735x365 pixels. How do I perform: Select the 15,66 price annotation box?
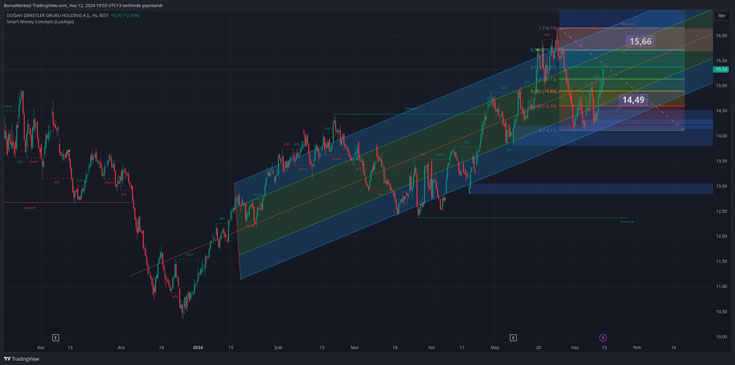pos(640,42)
